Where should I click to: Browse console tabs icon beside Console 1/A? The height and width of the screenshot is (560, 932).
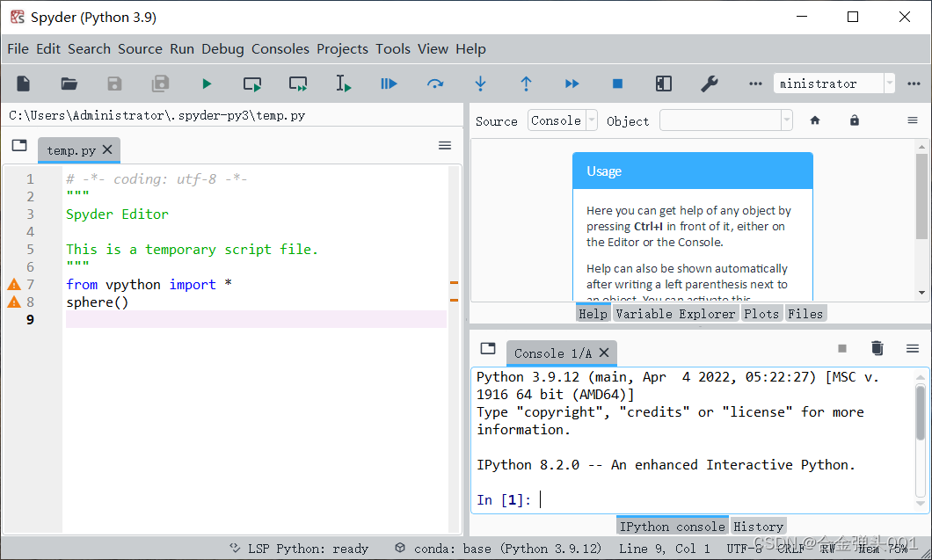tap(488, 348)
